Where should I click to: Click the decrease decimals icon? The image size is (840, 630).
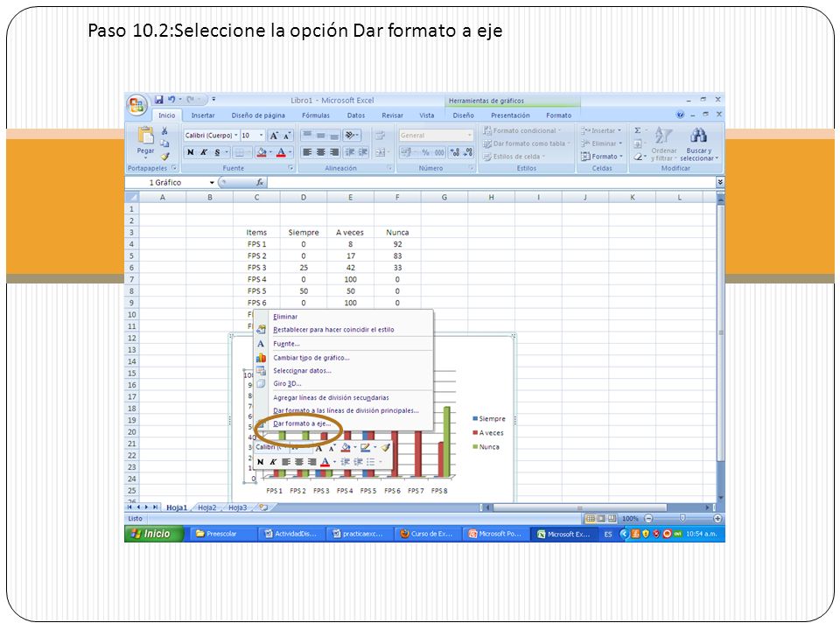click(467, 152)
